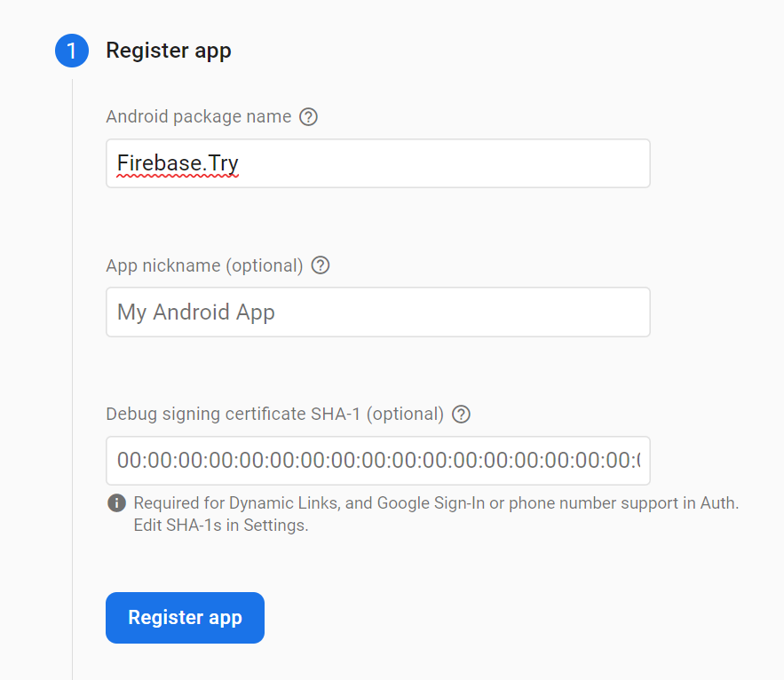Screen dimensions: 784x680
Task: Click the info icon beside Dynamic Links note
Action: 116,503
